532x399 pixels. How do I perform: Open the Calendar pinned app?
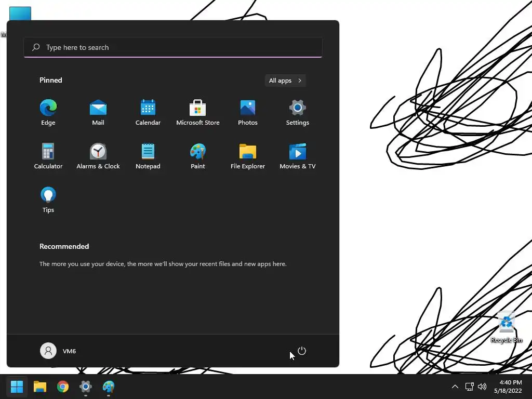tap(148, 113)
